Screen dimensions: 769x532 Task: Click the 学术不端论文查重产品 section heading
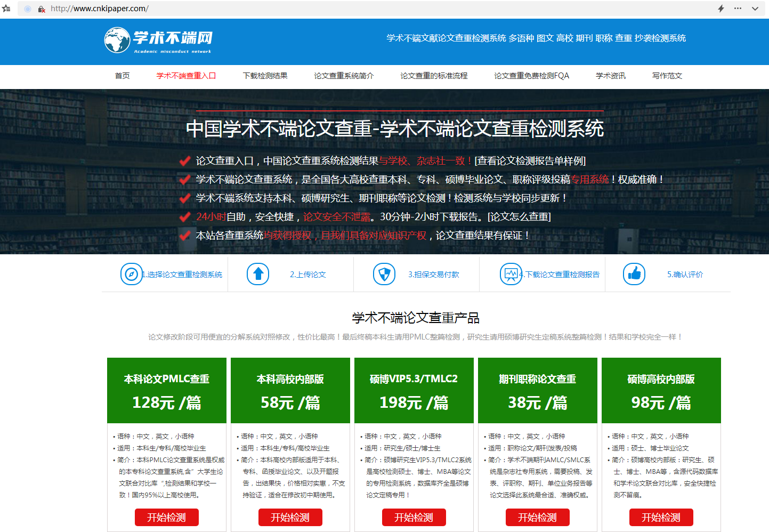click(416, 318)
